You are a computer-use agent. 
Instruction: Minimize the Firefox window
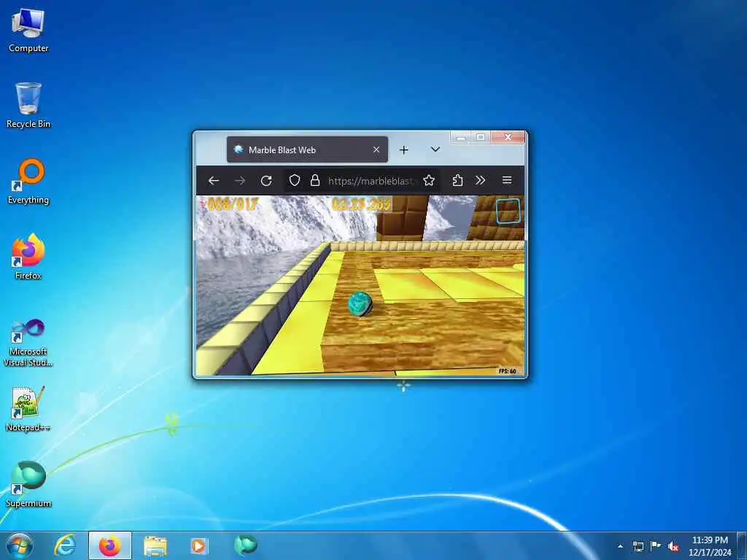[460, 138]
